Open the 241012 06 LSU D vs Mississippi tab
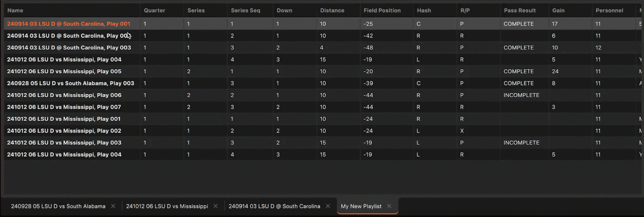644x217 pixels. click(x=167, y=206)
